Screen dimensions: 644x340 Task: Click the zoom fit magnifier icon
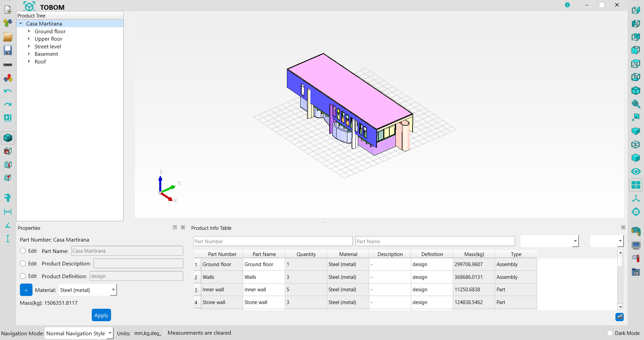636,104
